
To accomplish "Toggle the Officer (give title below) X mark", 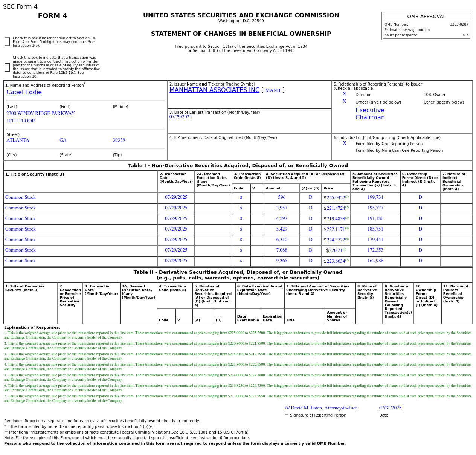I will pyautogui.click(x=344, y=102).
